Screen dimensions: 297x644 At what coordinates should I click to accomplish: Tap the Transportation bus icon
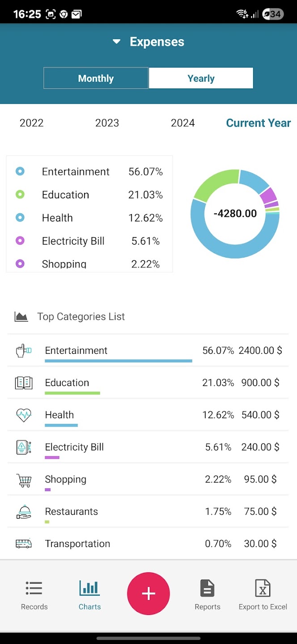(24, 544)
